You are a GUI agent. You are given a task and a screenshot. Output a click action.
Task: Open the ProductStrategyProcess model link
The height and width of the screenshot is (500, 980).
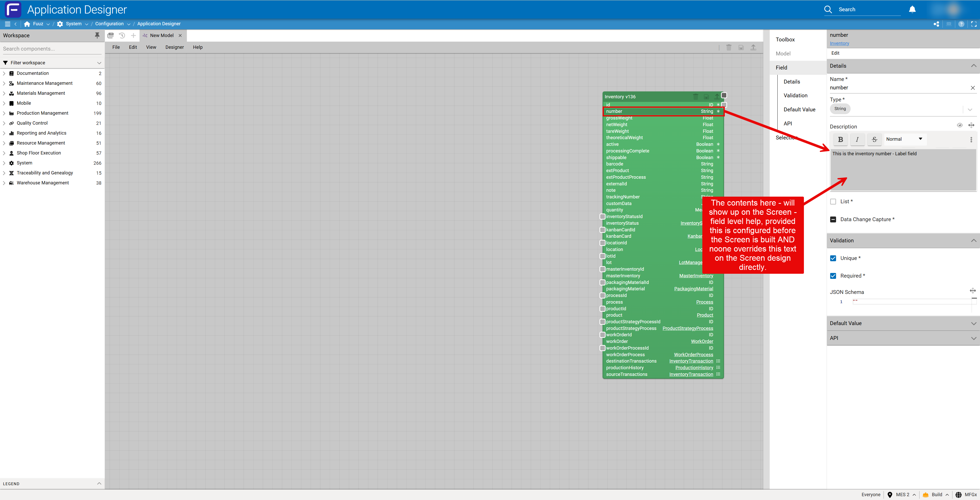point(688,328)
